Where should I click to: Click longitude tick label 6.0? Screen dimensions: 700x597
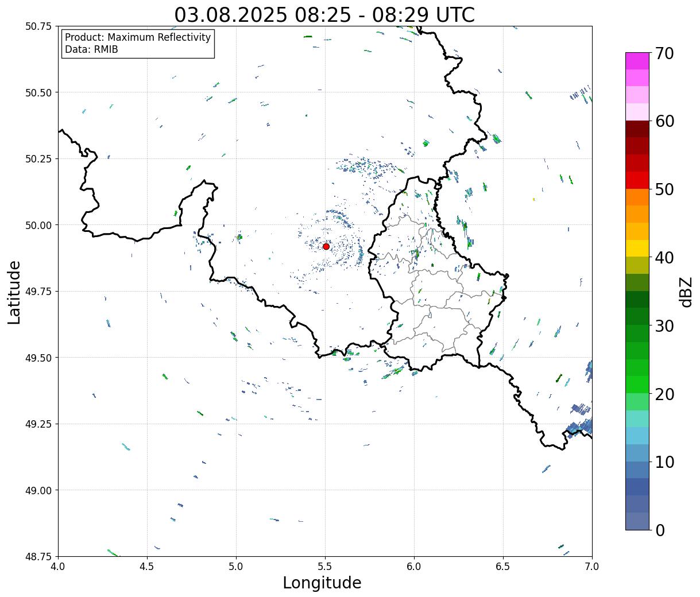(414, 566)
